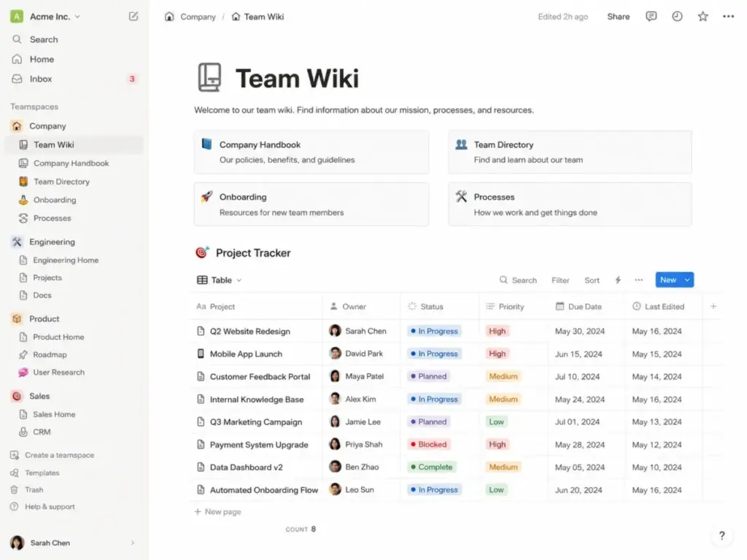Screen dimensions: 747x560
Task: Click the Product teamspace box icon
Action: pyautogui.click(x=17, y=319)
